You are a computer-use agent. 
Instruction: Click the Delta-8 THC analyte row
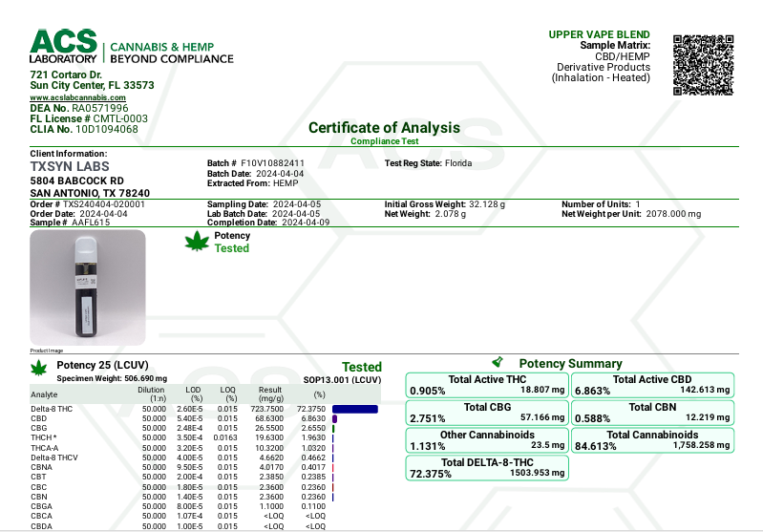pyautogui.click(x=204, y=409)
